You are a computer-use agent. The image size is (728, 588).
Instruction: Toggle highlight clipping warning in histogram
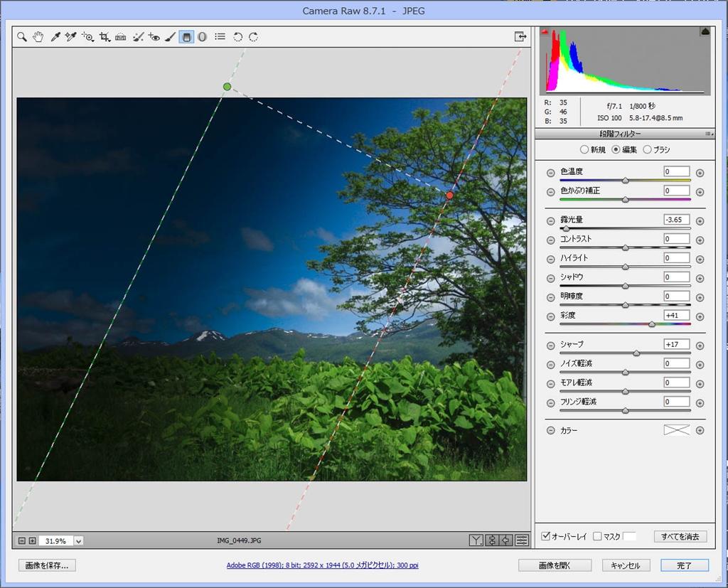tap(705, 31)
